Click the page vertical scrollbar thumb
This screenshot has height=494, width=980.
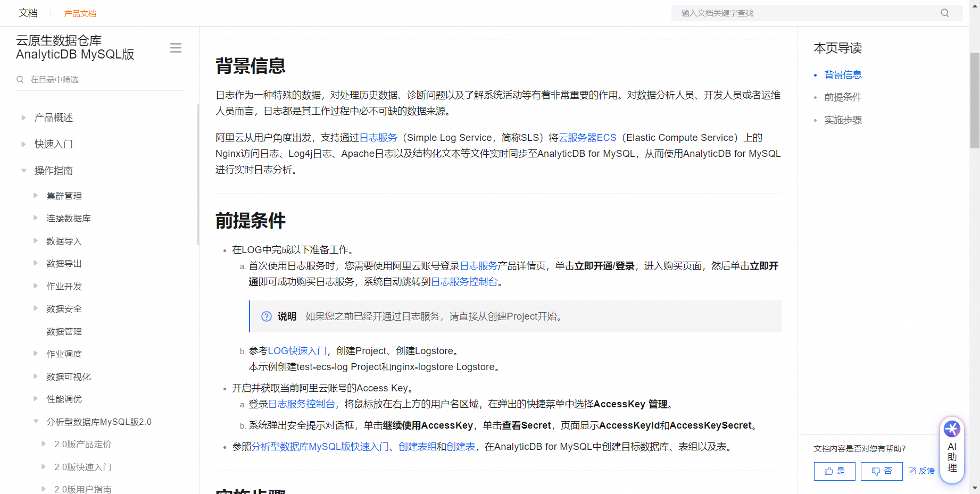[x=975, y=100]
